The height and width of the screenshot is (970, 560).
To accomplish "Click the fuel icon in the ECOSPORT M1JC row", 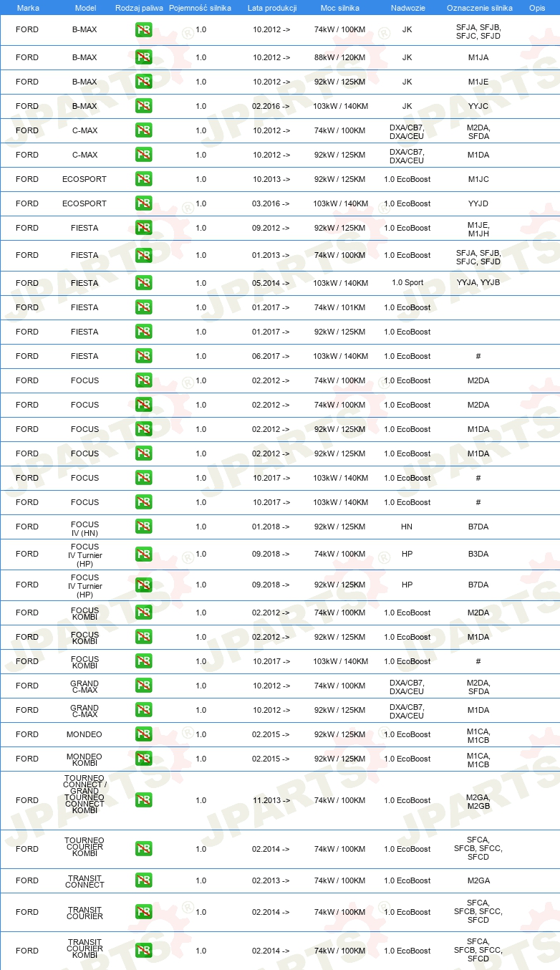I will point(144,179).
